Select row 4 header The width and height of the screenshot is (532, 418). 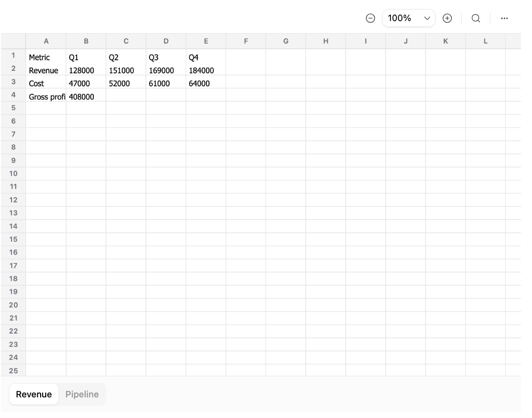pyautogui.click(x=13, y=95)
